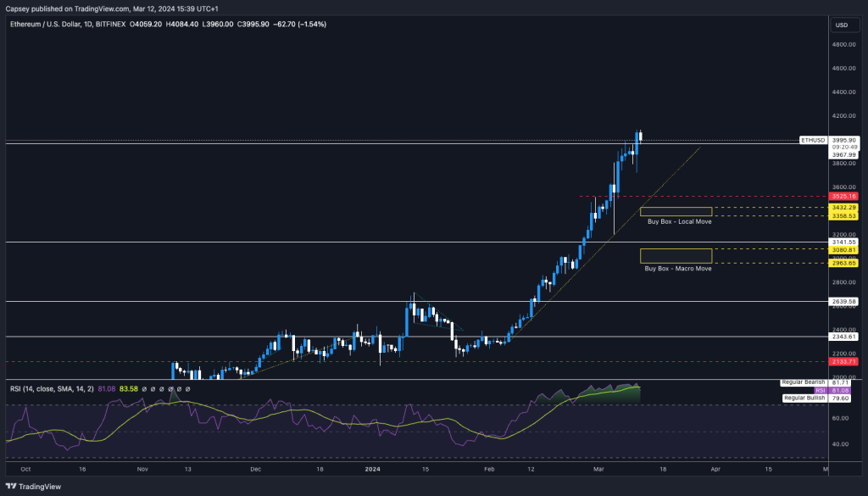This screenshot has width=868, height=496.
Task: Click the low price value L3960.00
Action: click(x=218, y=25)
